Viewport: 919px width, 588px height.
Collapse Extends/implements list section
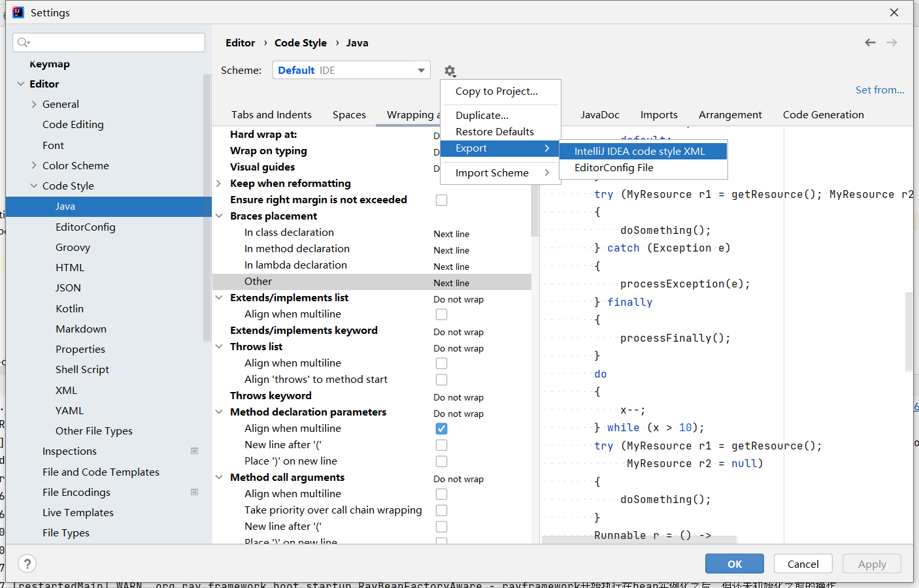coord(219,298)
